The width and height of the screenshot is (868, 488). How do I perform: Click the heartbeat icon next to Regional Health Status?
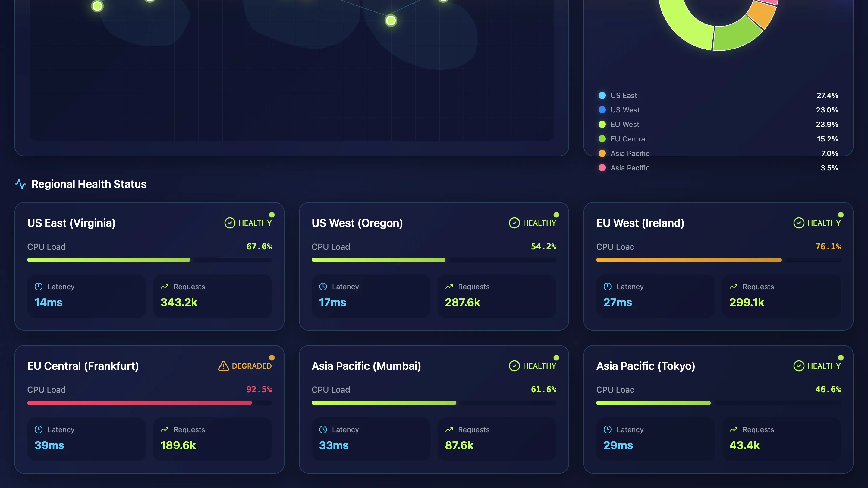coord(20,185)
